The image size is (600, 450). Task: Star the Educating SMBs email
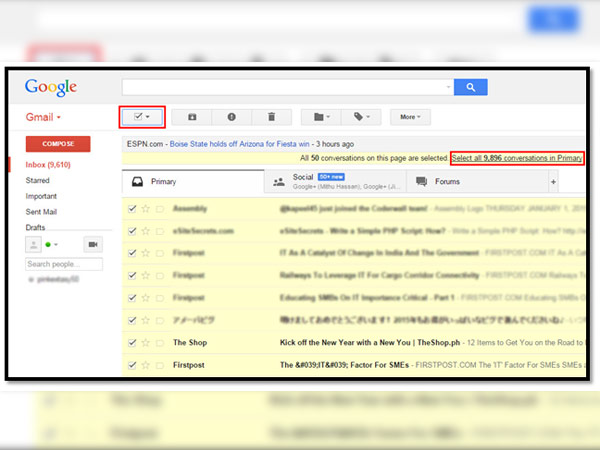coord(145,298)
